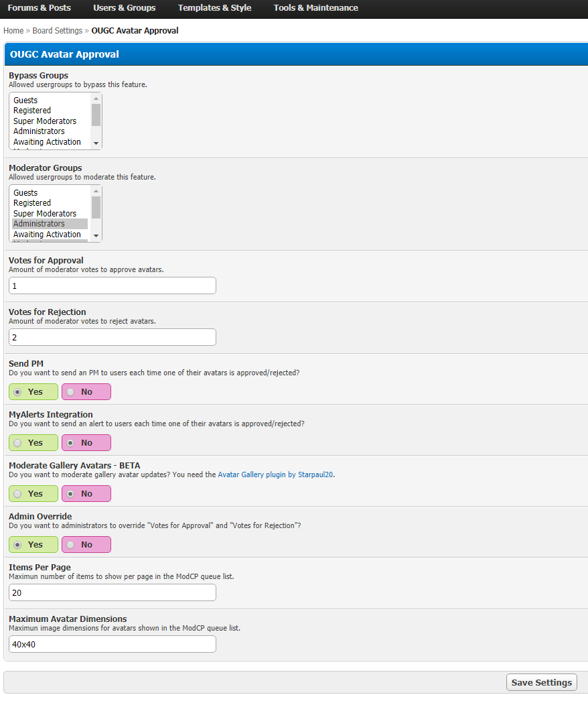Enable MyAlerts Integration with Yes

point(33,442)
